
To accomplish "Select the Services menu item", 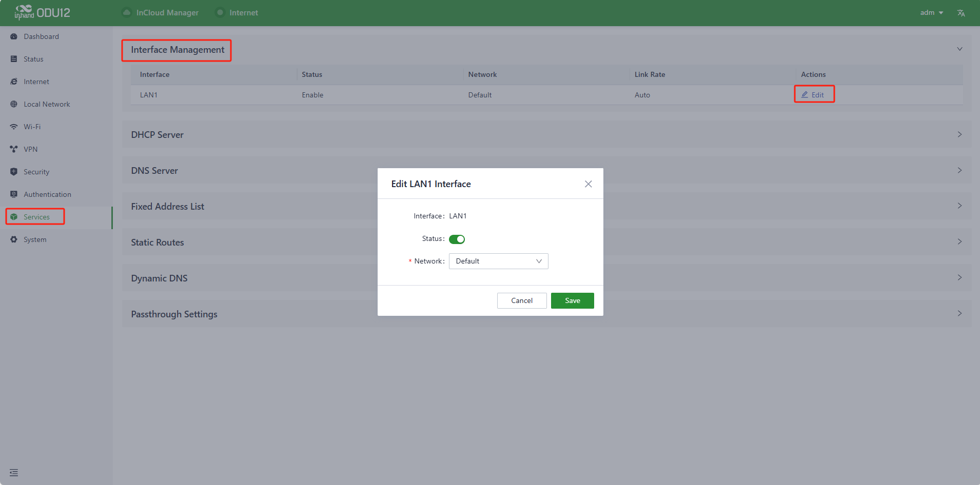I will click(36, 217).
